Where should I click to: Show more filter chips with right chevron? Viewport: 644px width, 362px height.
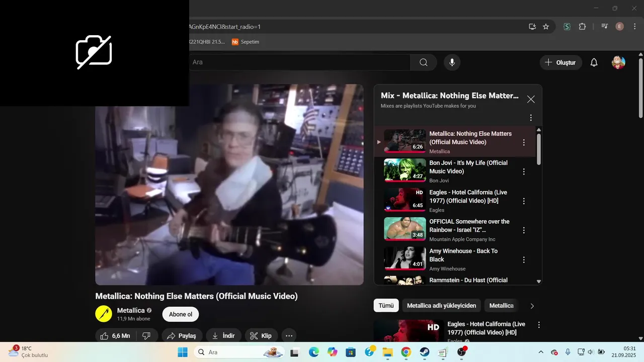[532, 306]
